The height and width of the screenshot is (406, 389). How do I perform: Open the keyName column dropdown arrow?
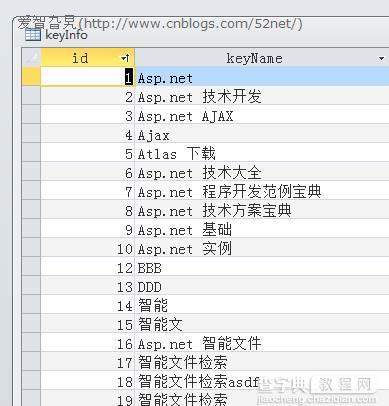pyautogui.click(x=381, y=59)
